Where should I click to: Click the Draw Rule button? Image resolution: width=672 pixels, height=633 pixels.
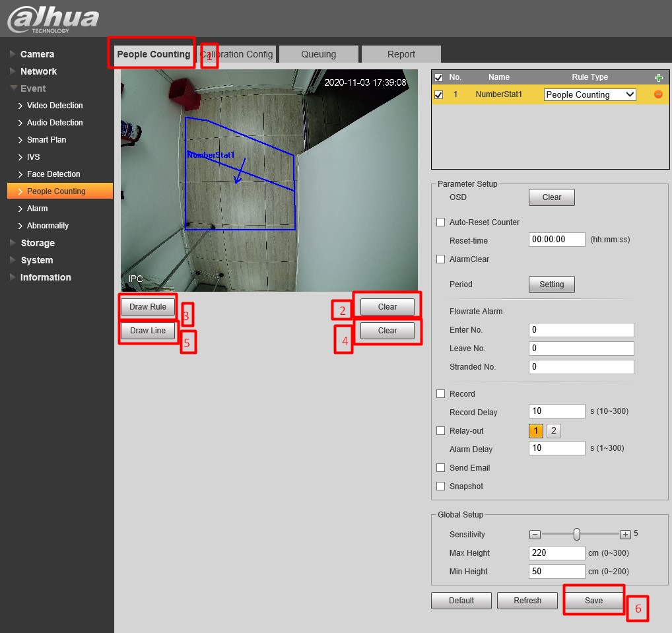click(148, 307)
